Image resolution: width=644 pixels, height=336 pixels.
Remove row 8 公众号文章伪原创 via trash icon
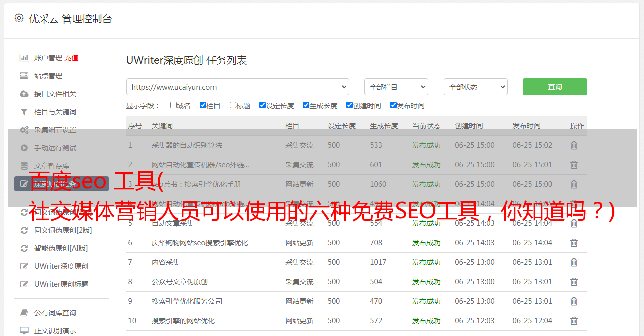tap(574, 282)
